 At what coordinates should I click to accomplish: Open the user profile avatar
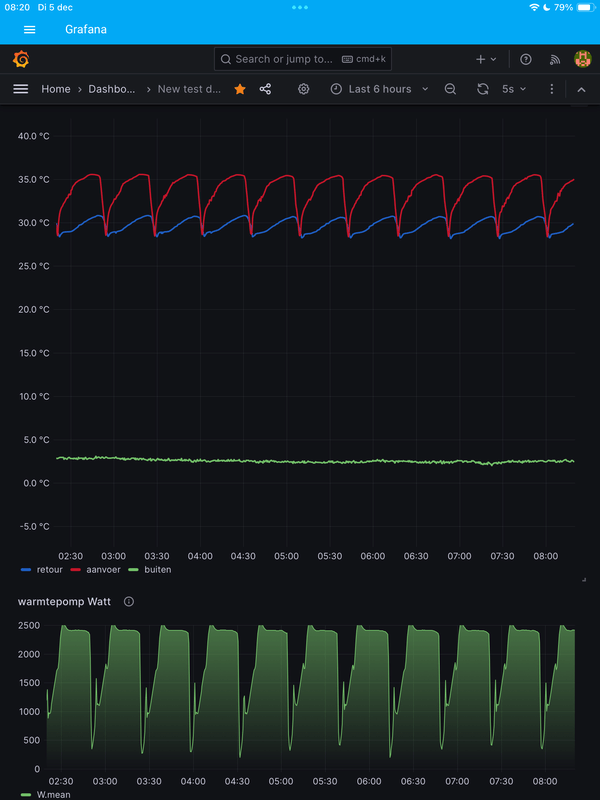tap(582, 59)
